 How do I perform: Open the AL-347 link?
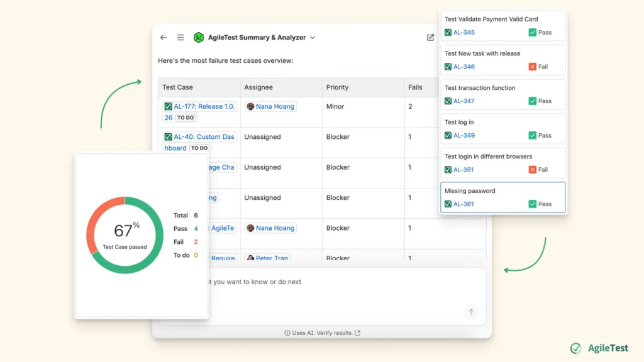pyautogui.click(x=464, y=101)
